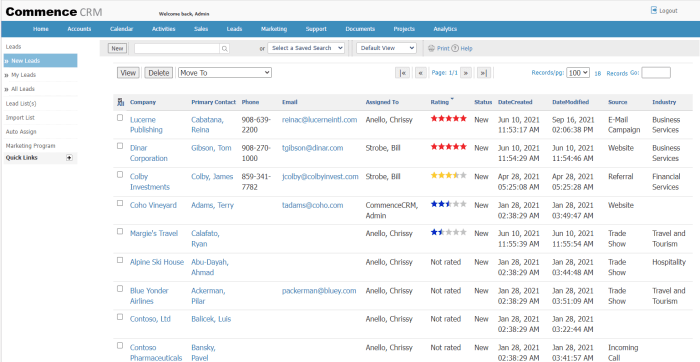Image resolution: width=700 pixels, height=362 pixels.
Task: Select New Leads in sidebar
Action: point(41,61)
